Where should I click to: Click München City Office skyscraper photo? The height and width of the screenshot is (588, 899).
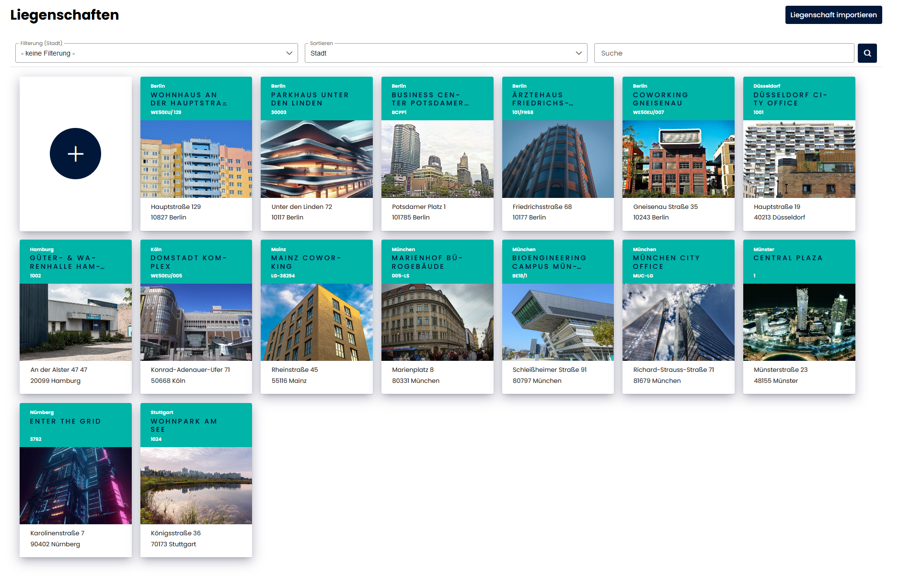point(678,322)
